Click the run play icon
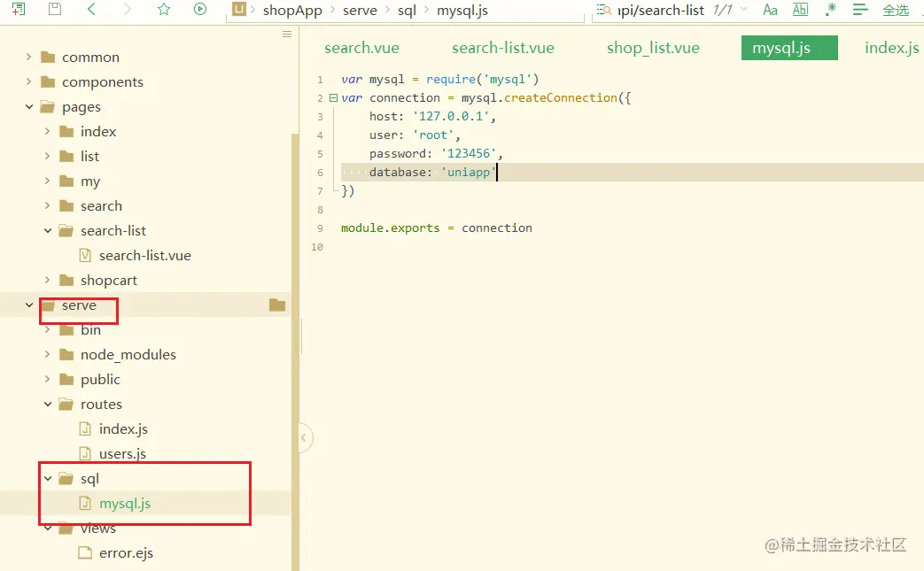 [200, 9]
